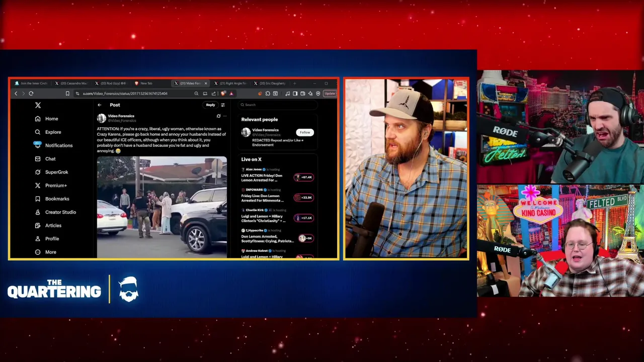Open reply filter settings icon next to Reply
The width and height of the screenshot is (644, 362).
[223, 105]
